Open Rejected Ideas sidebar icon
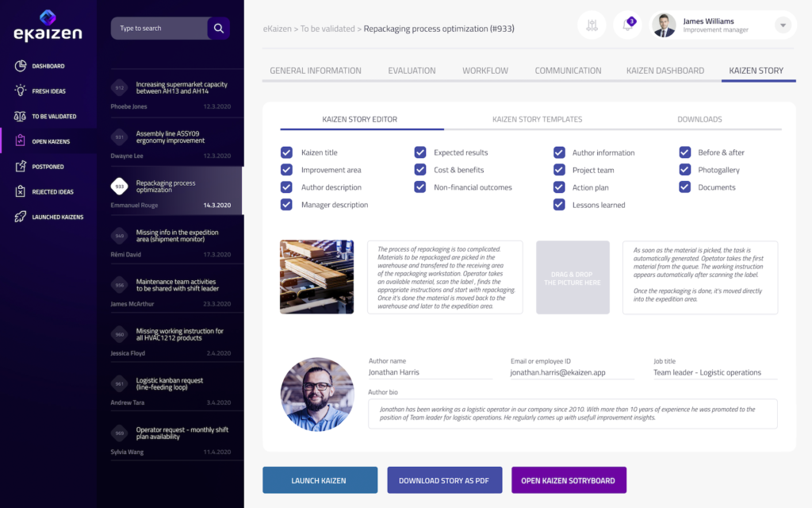The width and height of the screenshot is (812, 508). (x=21, y=191)
